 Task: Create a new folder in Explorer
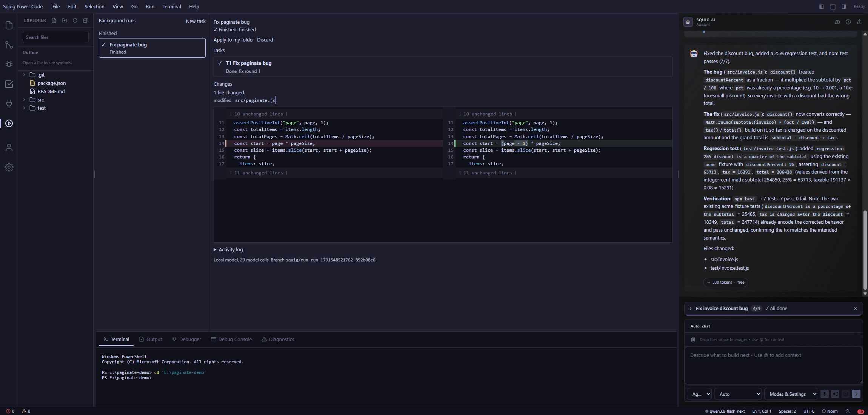[65, 20]
